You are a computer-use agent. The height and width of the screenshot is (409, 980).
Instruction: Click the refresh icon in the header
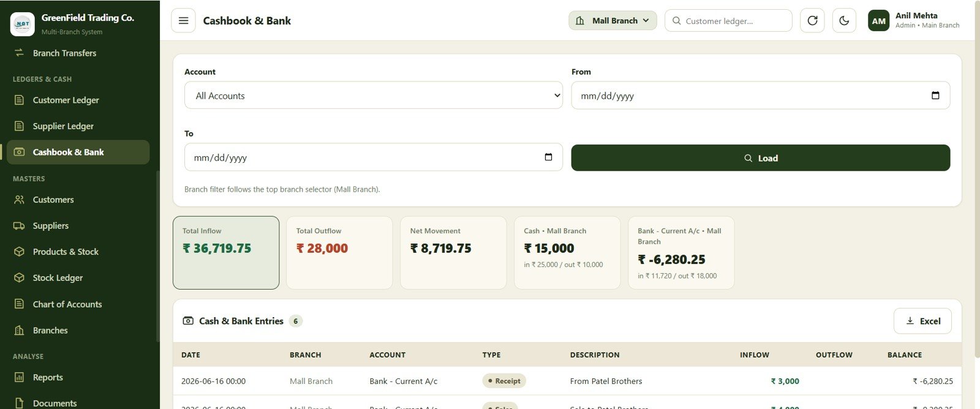point(812,21)
